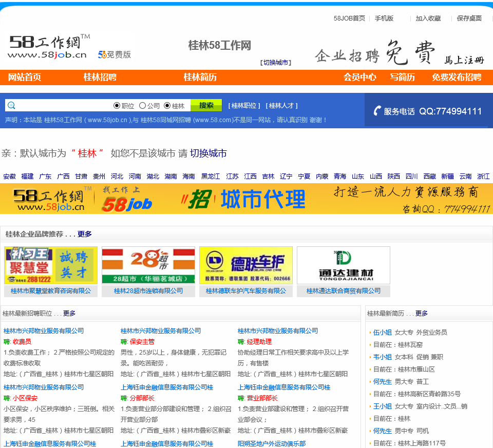Open 通达建材 brand logo image
This screenshot has width=493, height=448.
tap(344, 265)
